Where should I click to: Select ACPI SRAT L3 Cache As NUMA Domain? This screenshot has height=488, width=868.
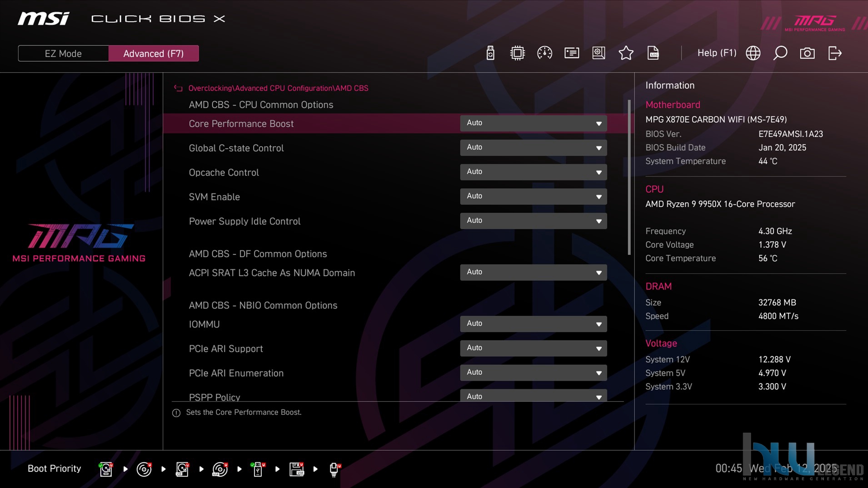(x=272, y=273)
